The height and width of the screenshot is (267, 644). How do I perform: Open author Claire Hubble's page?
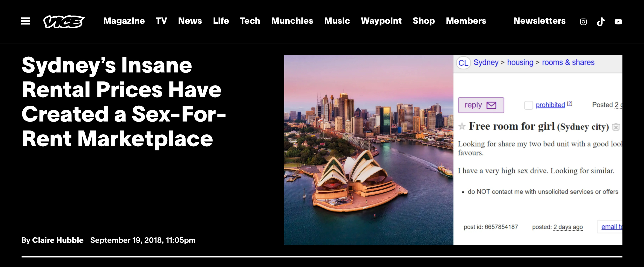58,240
